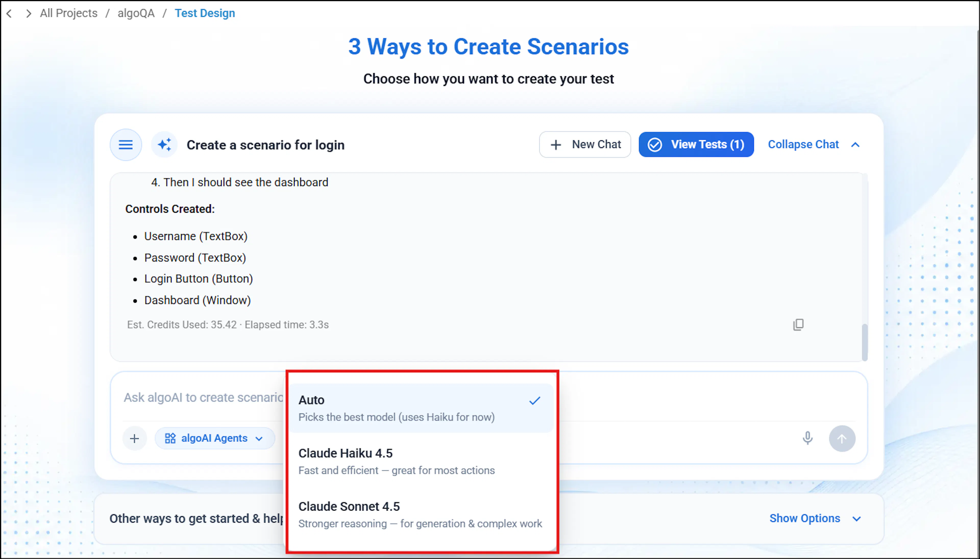Collapse the chat panel
The height and width of the screenshot is (559, 980).
814,144
